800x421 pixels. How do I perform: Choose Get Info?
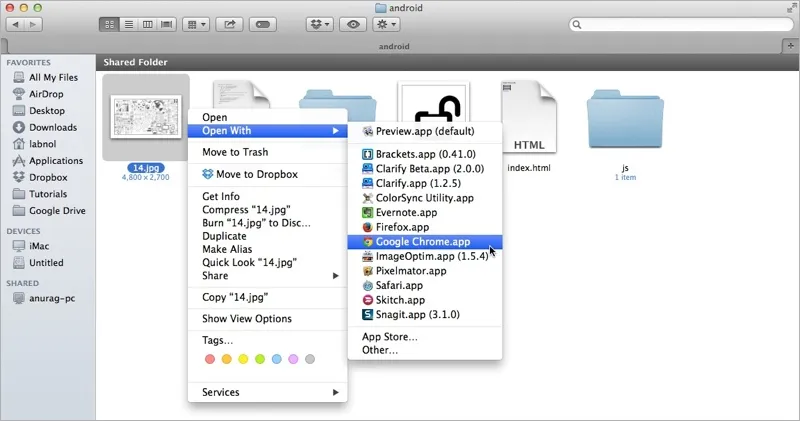(267, 196)
